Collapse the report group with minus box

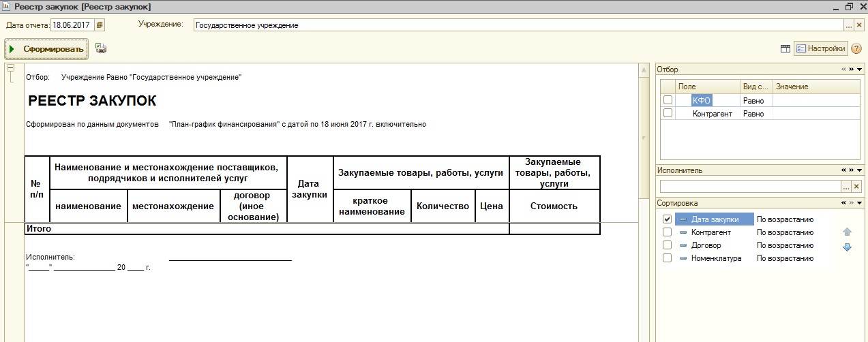pos(10,68)
